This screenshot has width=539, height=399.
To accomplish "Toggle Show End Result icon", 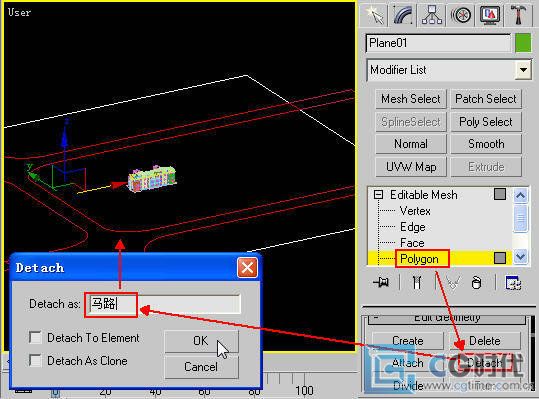I will tap(417, 283).
